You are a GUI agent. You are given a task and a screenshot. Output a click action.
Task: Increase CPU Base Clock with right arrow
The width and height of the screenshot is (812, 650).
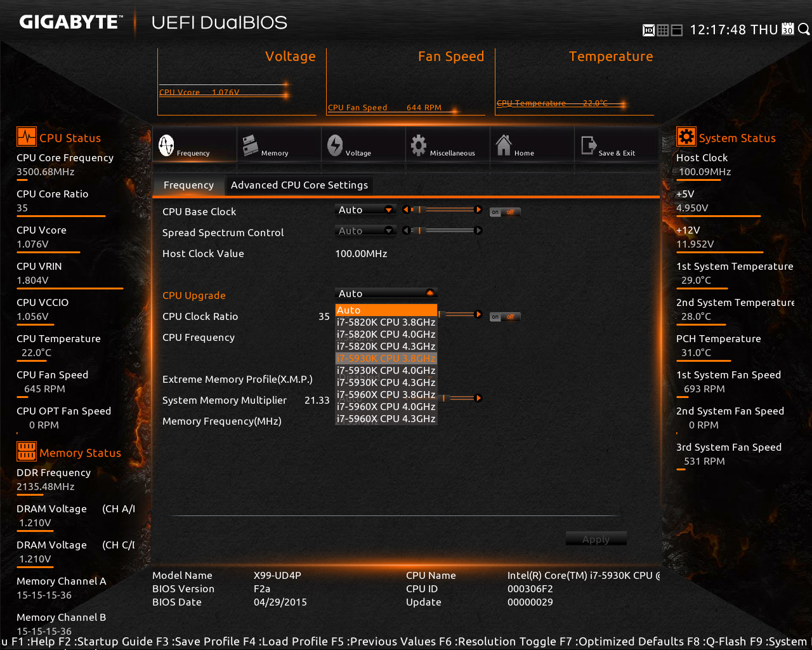[x=479, y=209]
